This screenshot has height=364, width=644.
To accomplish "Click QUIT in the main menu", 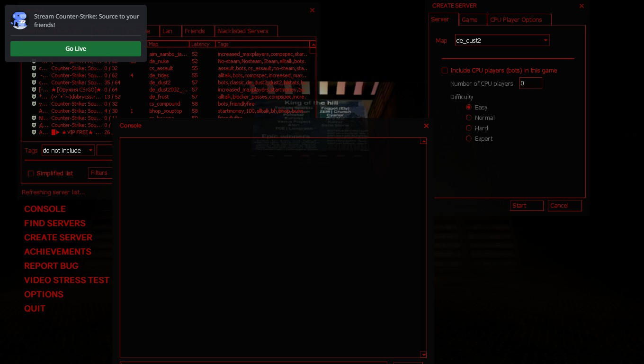I will coord(35,309).
